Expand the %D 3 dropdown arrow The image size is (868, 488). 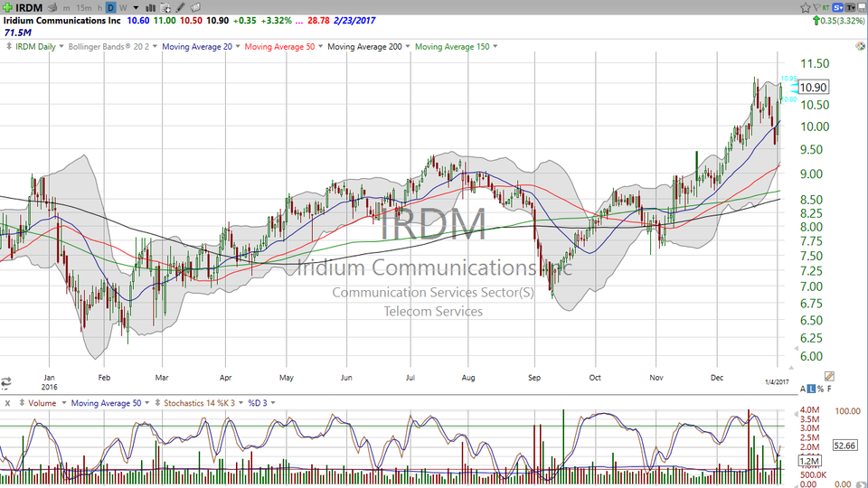tap(273, 403)
